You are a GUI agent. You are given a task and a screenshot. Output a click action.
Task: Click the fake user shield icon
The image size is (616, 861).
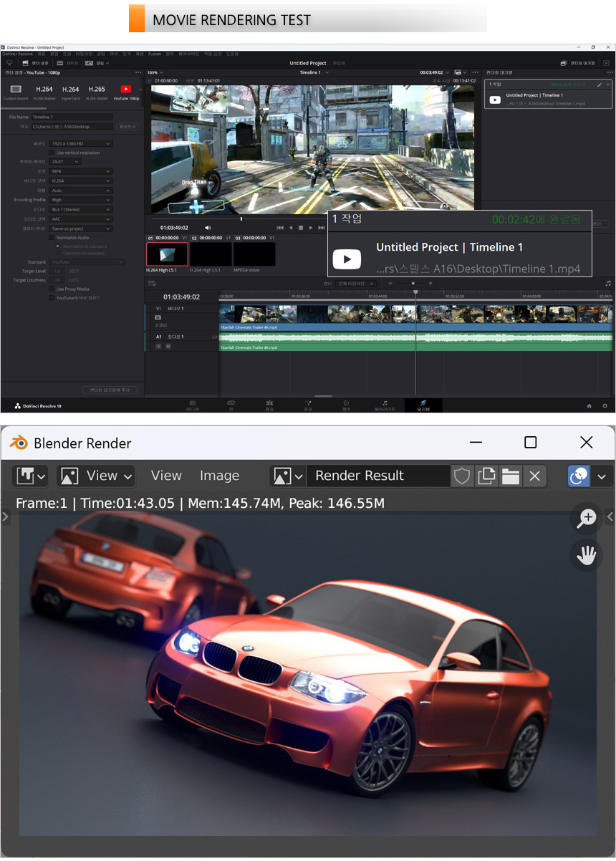click(x=462, y=476)
